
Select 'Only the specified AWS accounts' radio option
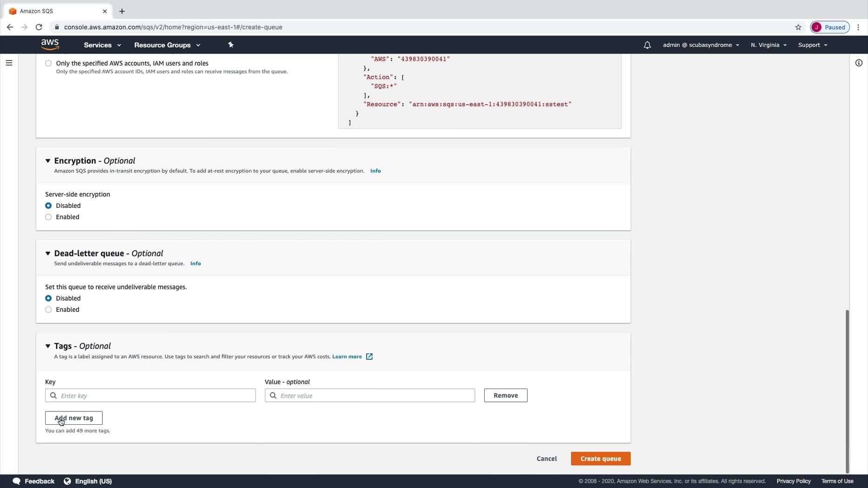[48, 63]
